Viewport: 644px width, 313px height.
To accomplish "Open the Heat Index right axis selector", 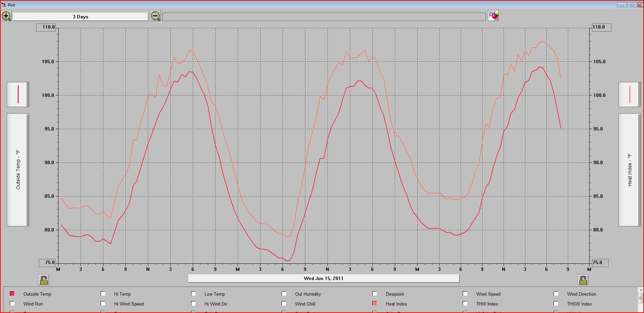I will tap(629, 170).
